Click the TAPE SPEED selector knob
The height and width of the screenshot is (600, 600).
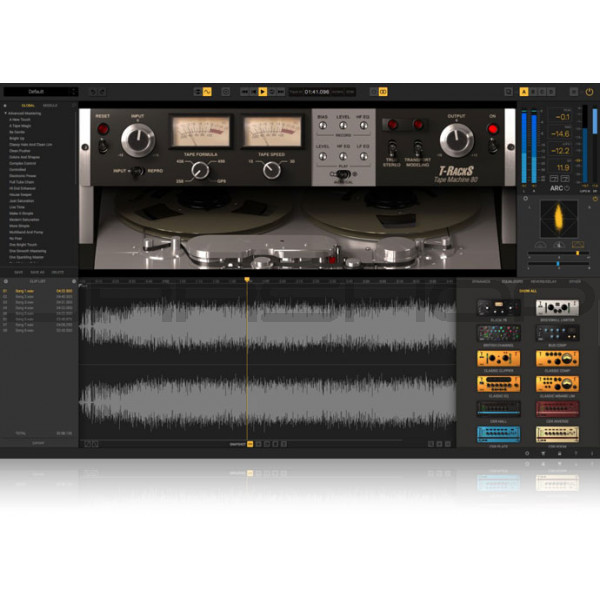point(272,170)
